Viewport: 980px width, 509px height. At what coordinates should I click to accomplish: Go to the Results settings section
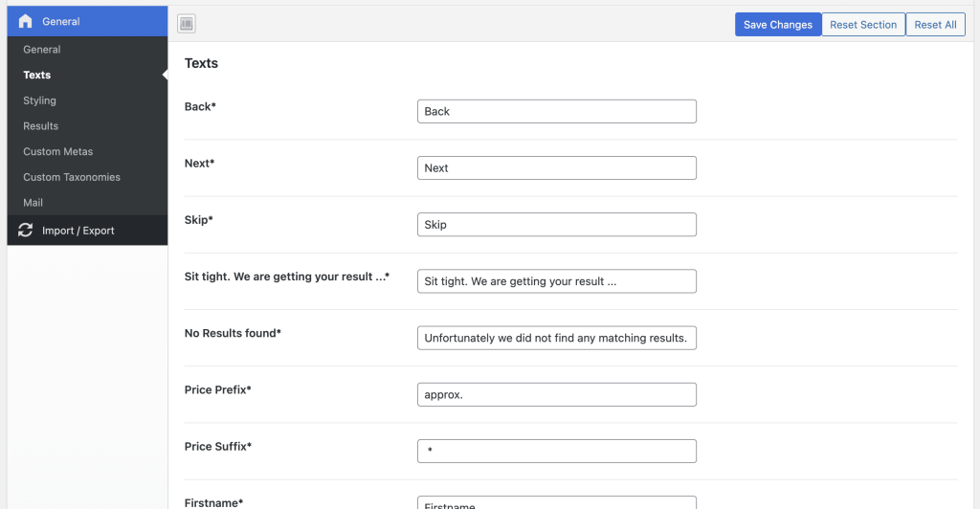41,126
